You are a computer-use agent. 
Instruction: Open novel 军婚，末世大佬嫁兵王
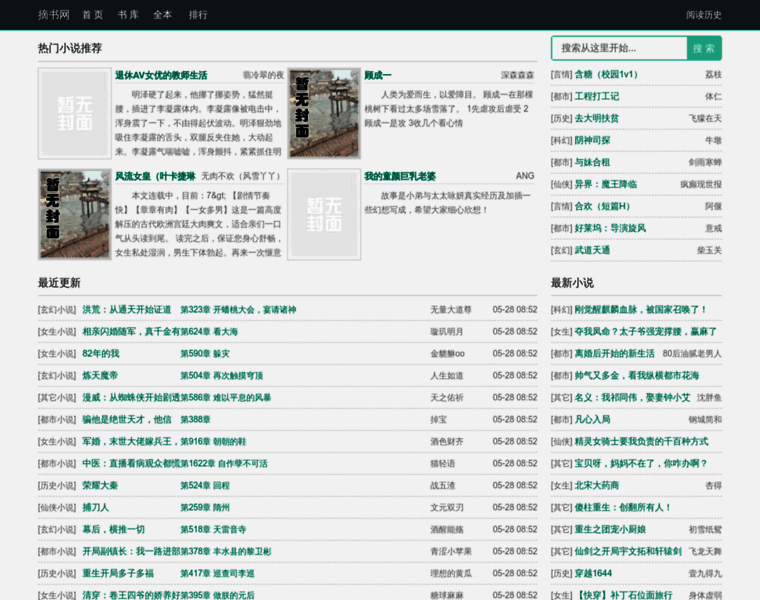point(131,442)
